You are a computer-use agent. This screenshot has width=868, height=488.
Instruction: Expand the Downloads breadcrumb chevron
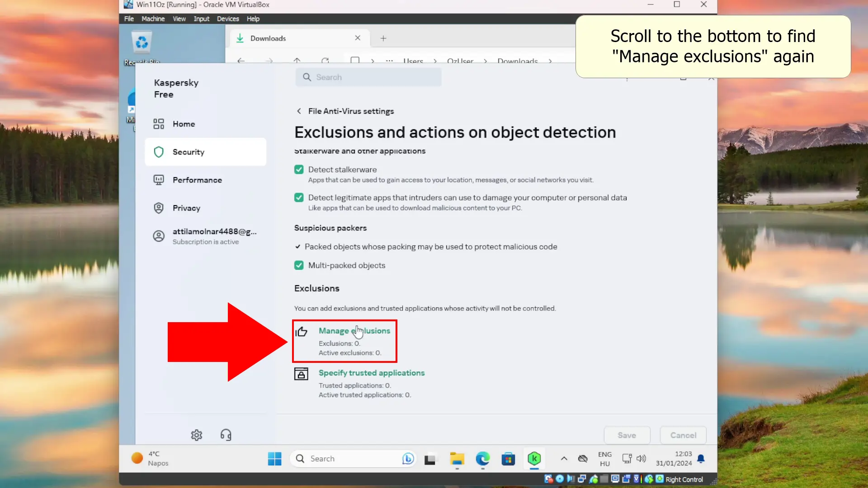tap(550, 61)
